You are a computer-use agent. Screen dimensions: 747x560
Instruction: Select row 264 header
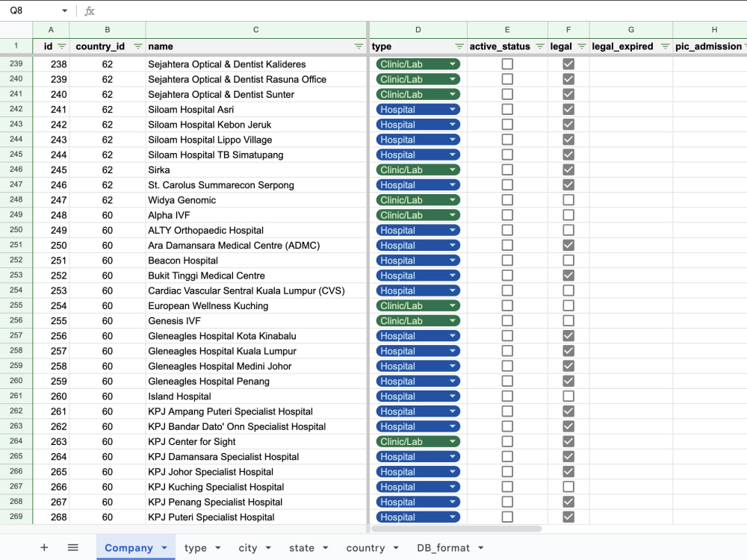point(16,441)
